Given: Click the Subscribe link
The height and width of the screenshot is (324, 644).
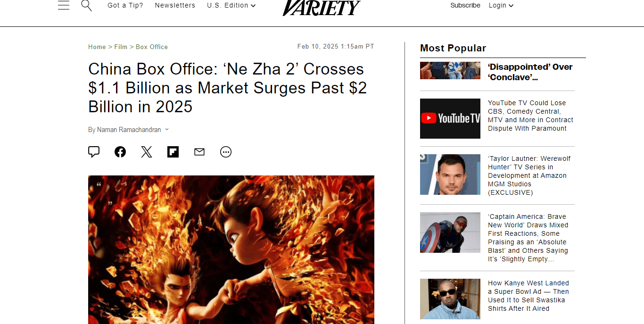Looking at the screenshot, I should tap(465, 6).
